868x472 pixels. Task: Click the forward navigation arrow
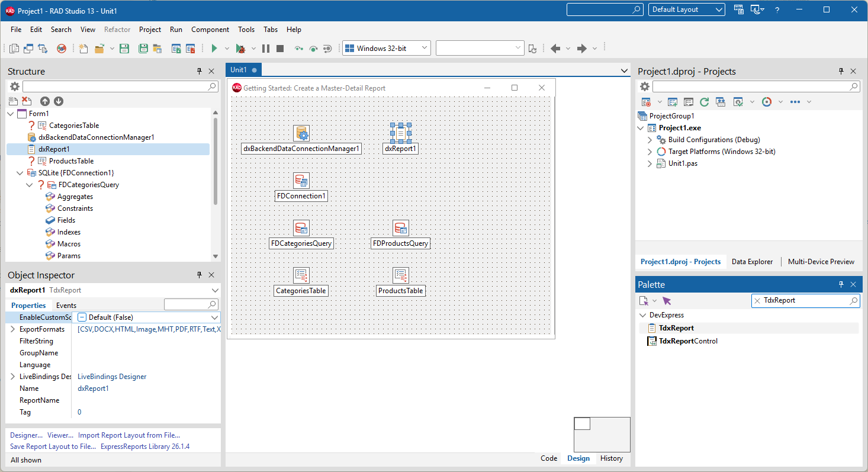pos(582,49)
